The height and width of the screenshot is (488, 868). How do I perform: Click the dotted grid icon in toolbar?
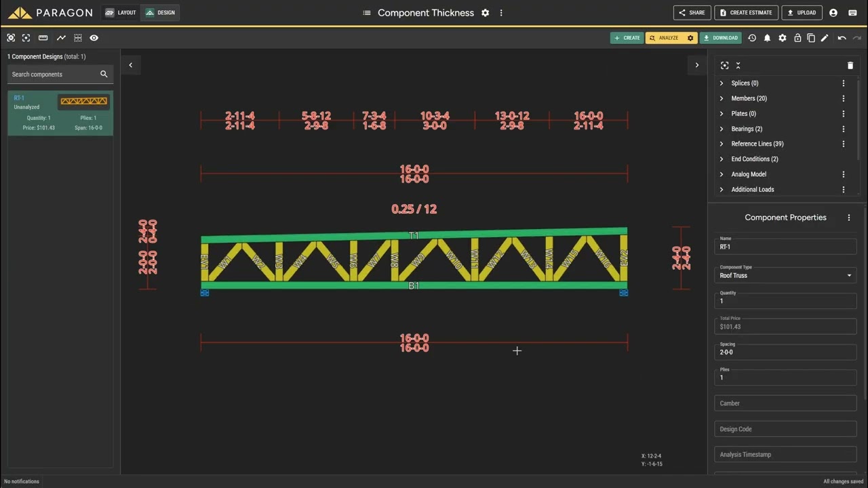(78, 38)
